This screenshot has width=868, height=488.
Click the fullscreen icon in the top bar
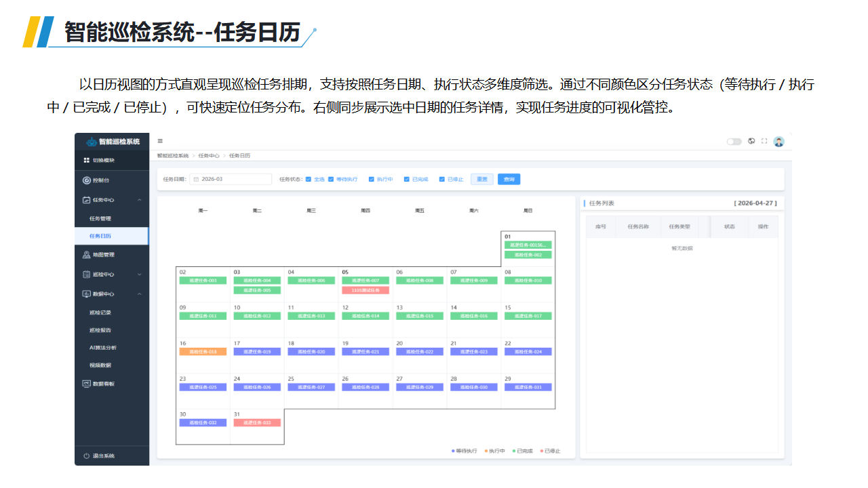tap(764, 141)
